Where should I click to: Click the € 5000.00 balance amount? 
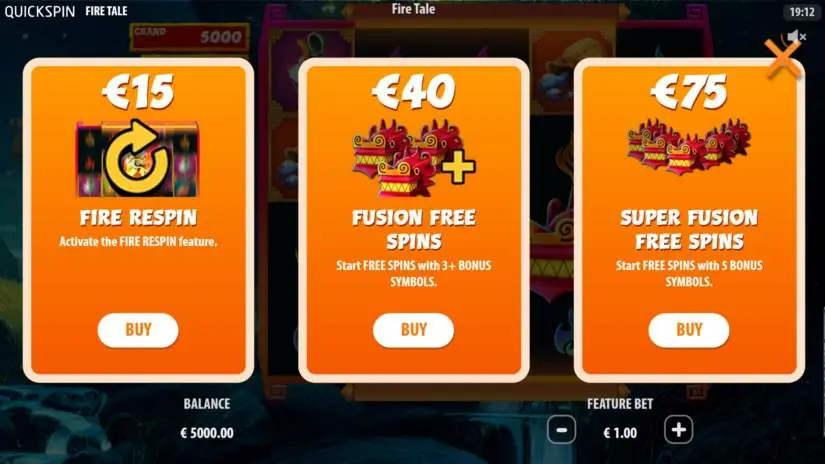207,433
